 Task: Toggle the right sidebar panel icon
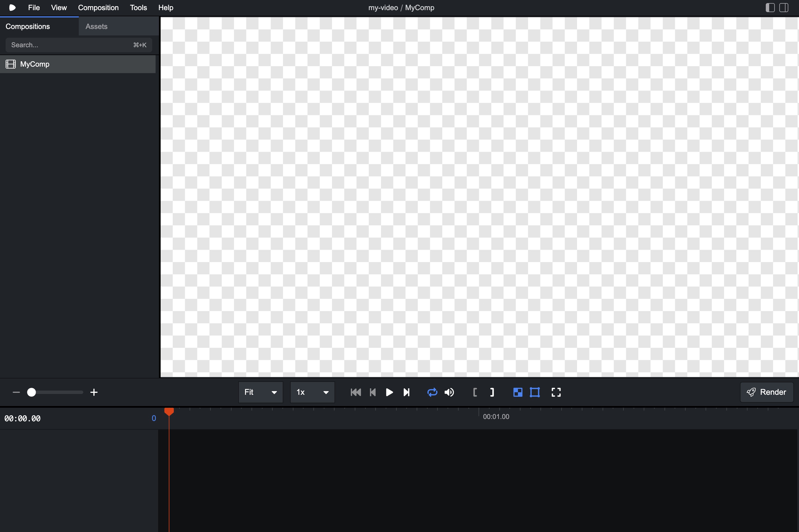pos(784,8)
